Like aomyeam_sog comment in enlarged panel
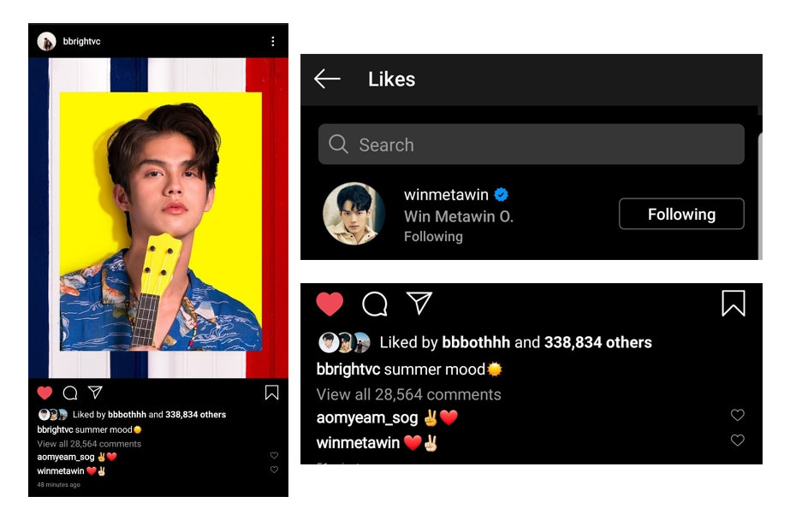 pyautogui.click(x=737, y=416)
